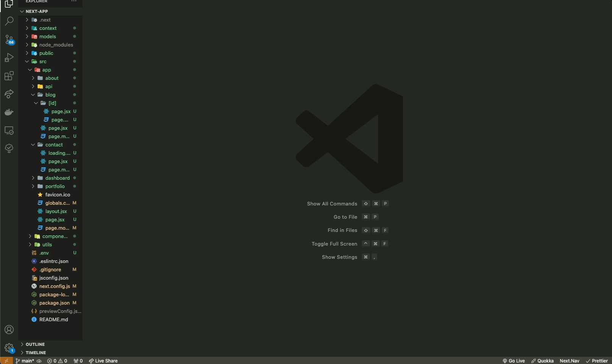Open next.config.js file

click(x=50, y=286)
